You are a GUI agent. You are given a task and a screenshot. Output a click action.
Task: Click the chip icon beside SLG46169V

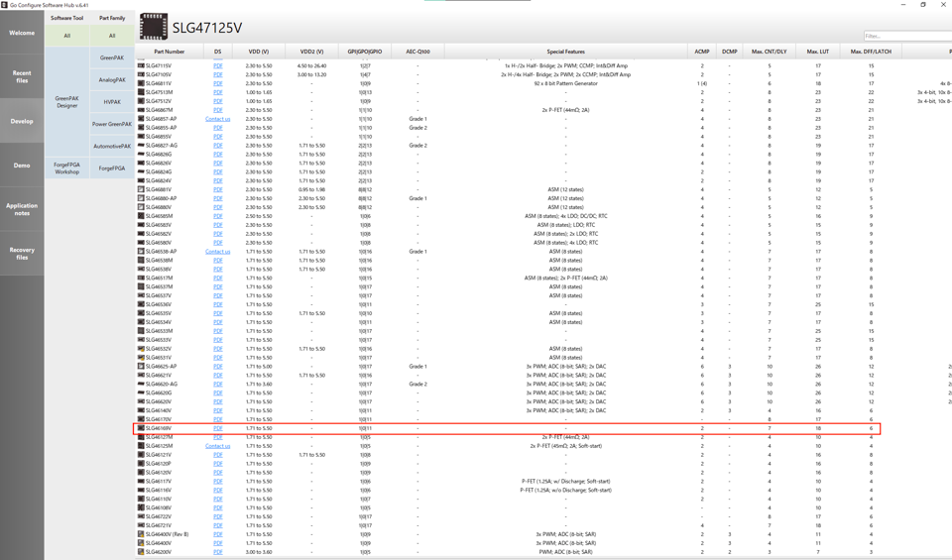pos(141,428)
